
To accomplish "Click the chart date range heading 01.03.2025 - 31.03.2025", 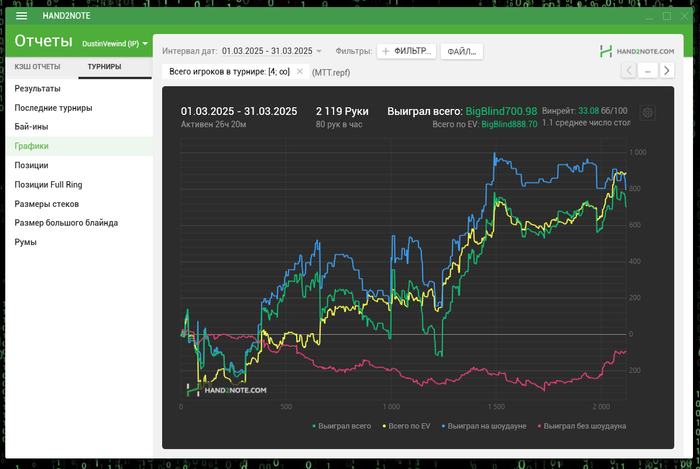I will tap(239, 111).
